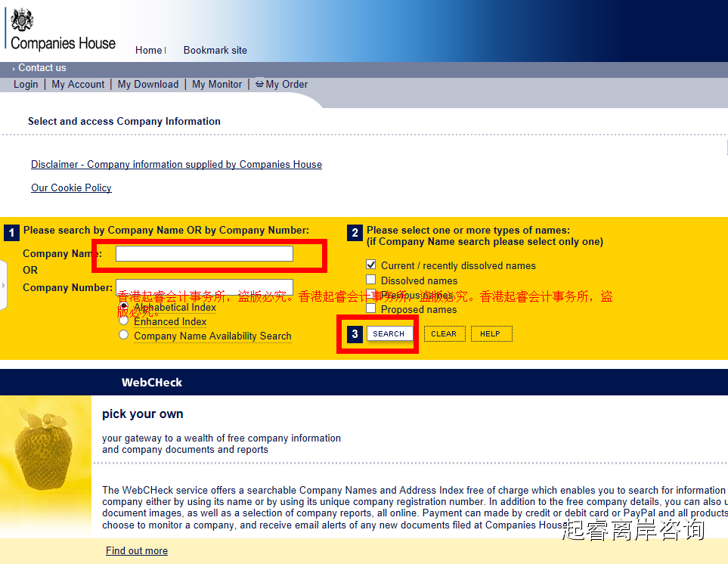
Task: Check the Dissolved names checkbox
Action: coord(370,280)
